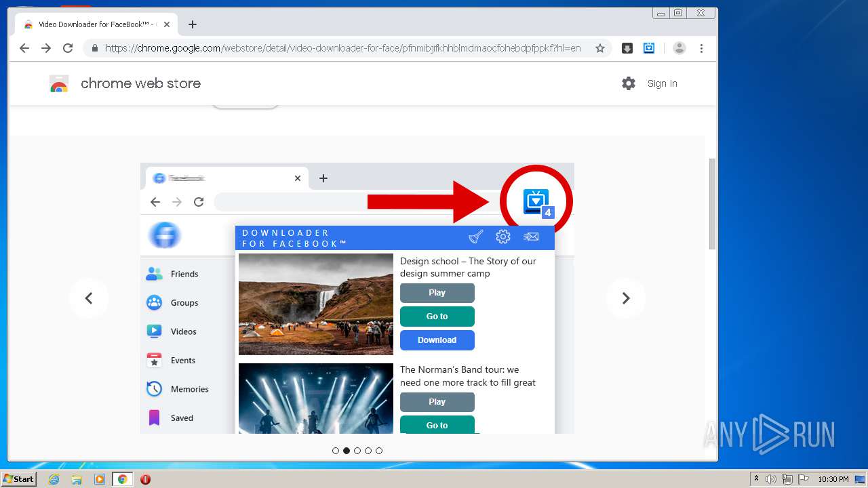This screenshot has height=488, width=868.
Task: Launch Internet Explorer from the taskbar
Action: (x=54, y=479)
